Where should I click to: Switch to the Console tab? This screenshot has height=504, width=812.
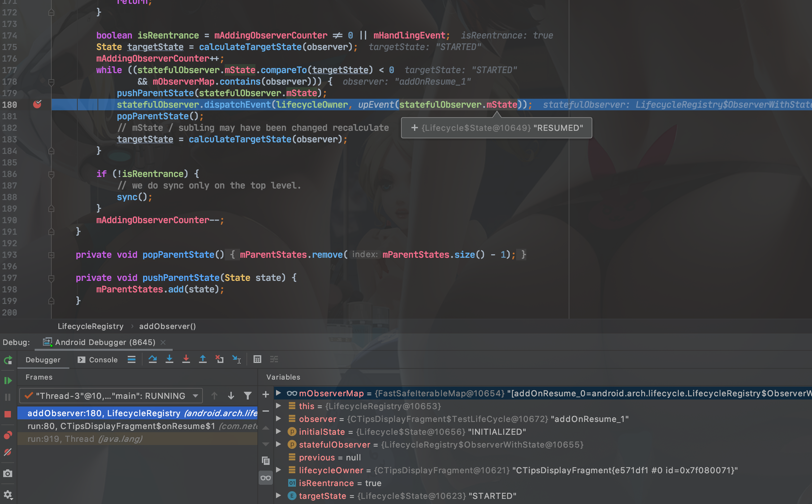click(98, 360)
